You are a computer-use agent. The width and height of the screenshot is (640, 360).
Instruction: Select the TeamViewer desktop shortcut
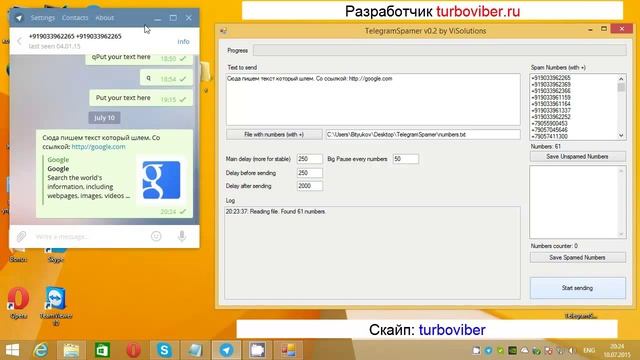pyautogui.click(x=56, y=305)
